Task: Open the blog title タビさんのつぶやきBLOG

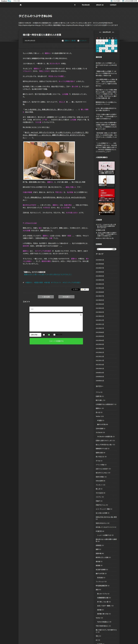Action: pyautogui.click(x=35, y=16)
